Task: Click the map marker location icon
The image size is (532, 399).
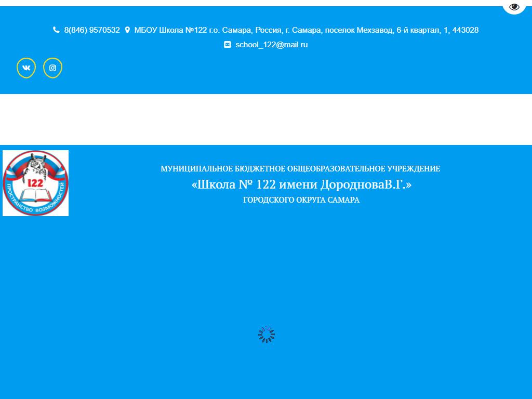Action: (127, 30)
